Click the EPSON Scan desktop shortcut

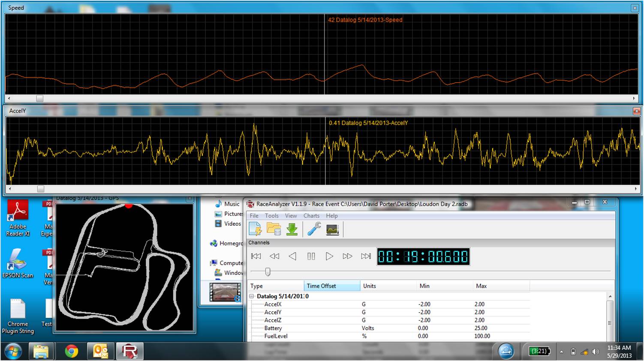point(18,263)
